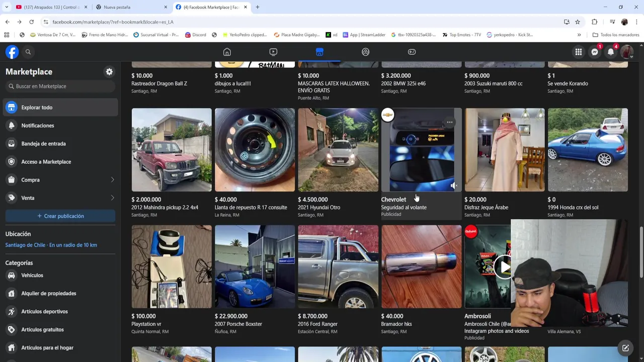Open the browser extensions puzzle icon
The image size is (644, 362).
pyautogui.click(x=595, y=22)
